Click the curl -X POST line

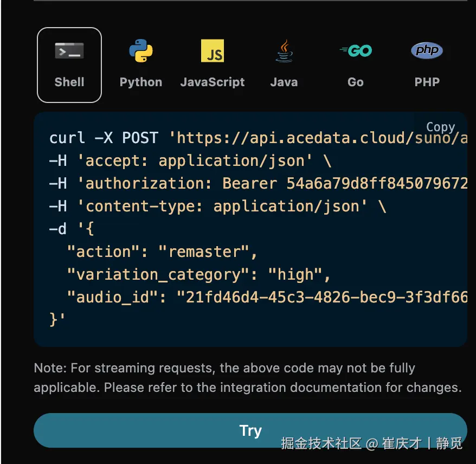pos(258,138)
